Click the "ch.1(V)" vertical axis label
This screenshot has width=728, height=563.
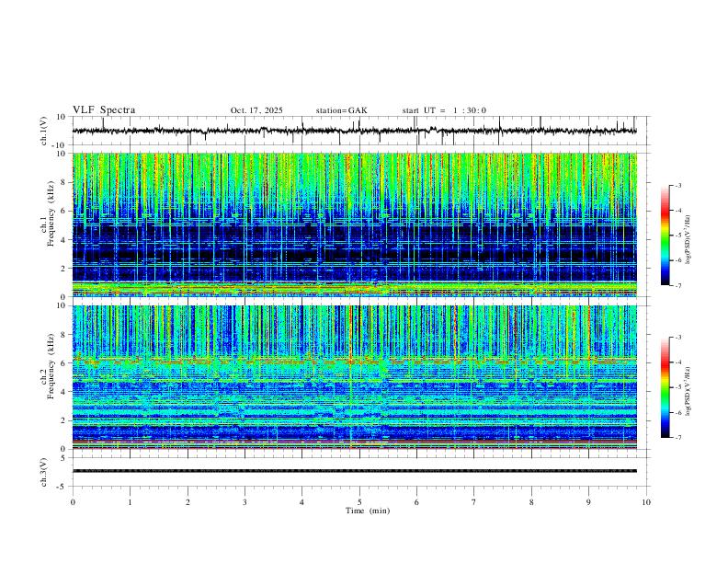click(x=44, y=131)
